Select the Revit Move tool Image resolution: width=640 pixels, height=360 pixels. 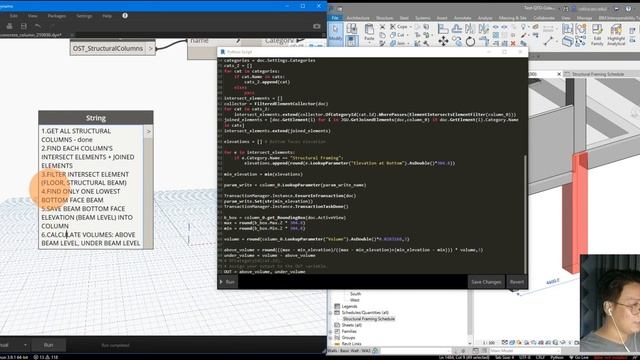pos(443,41)
